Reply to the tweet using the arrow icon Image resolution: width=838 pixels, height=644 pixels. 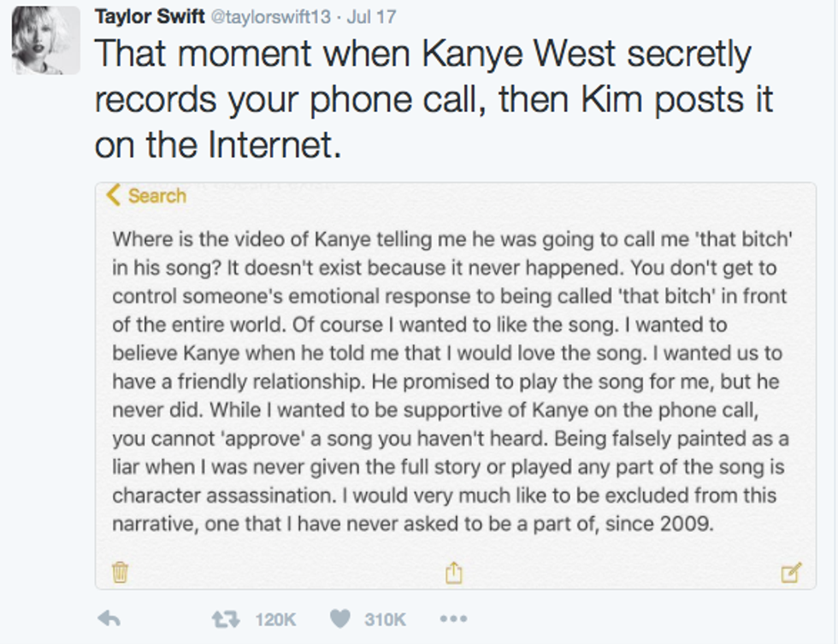click(x=109, y=618)
